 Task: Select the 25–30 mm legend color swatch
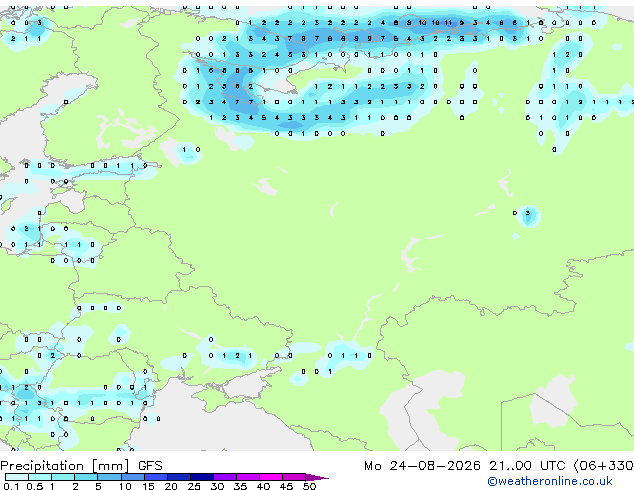pos(201,477)
